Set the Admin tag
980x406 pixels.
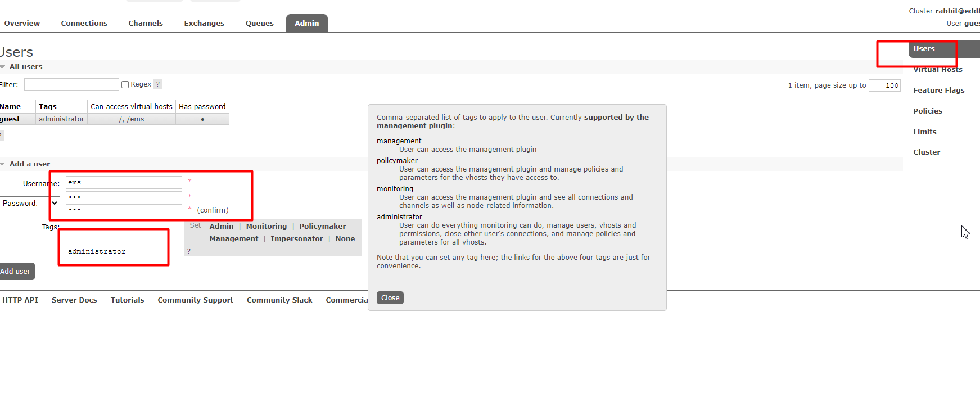[222, 226]
